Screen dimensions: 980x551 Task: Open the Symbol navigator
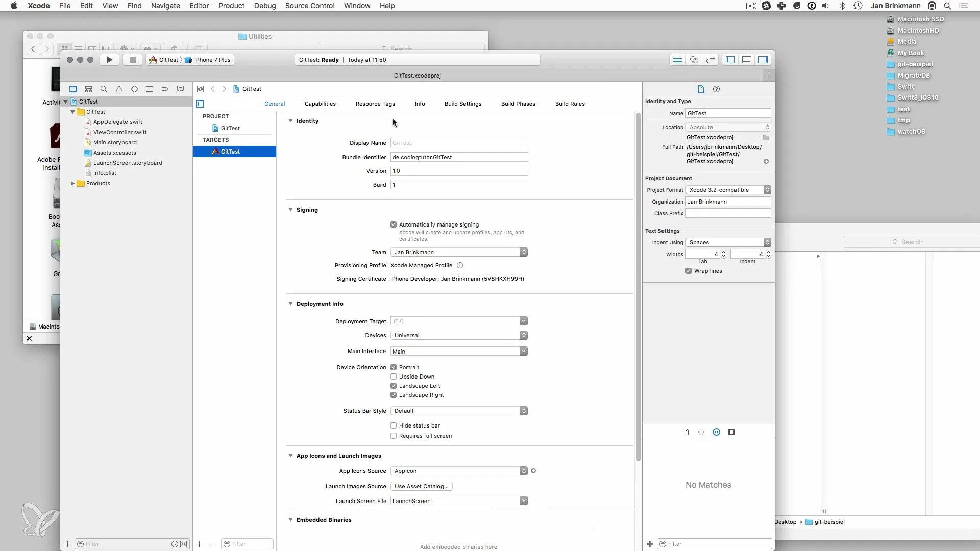(x=88, y=89)
